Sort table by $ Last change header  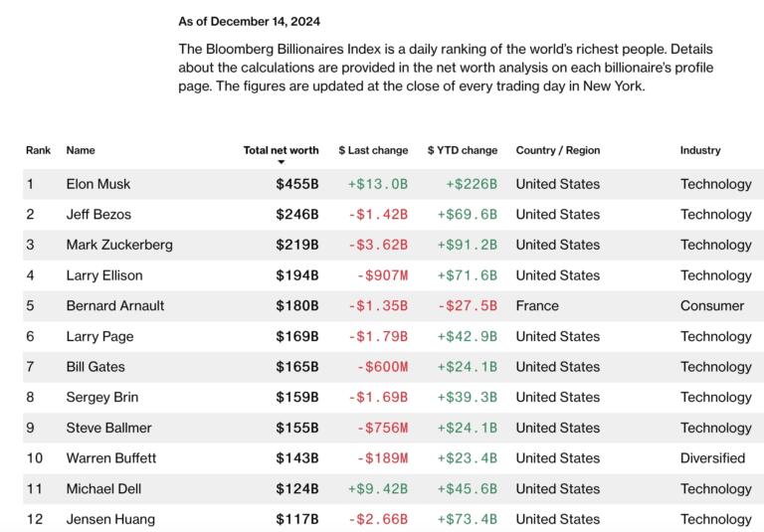click(x=373, y=150)
